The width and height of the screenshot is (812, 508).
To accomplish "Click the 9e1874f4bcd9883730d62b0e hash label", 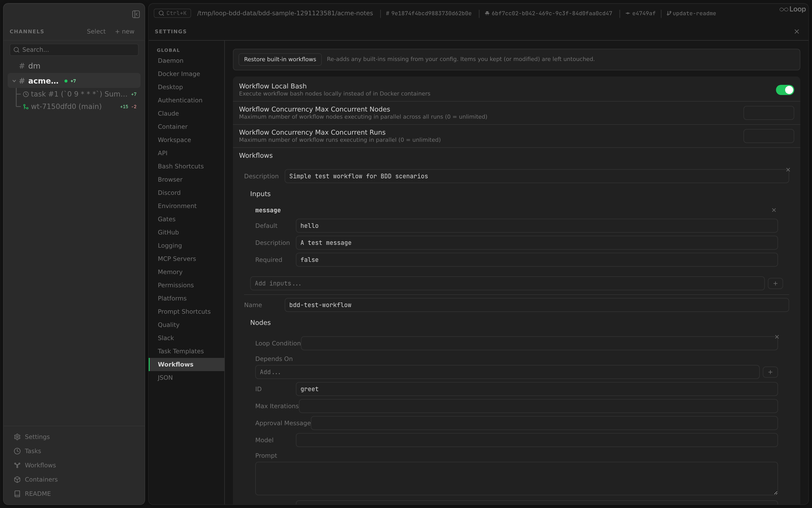I will click(x=429, y=13).
